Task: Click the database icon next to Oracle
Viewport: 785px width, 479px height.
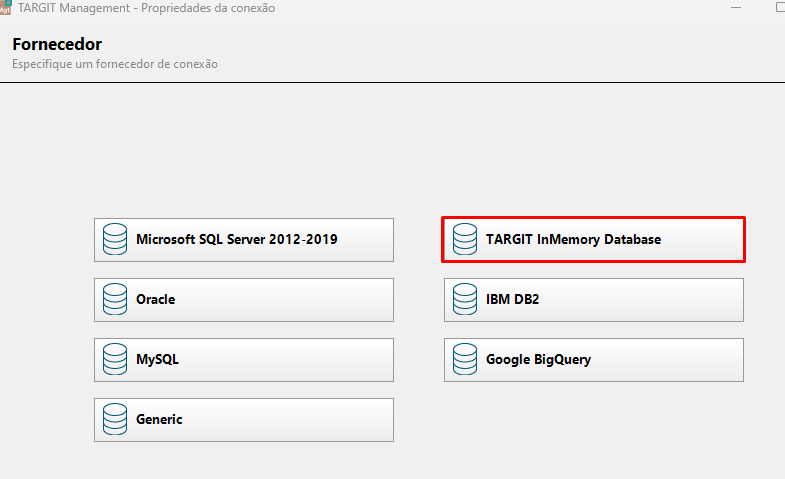Action: (115, 299)
